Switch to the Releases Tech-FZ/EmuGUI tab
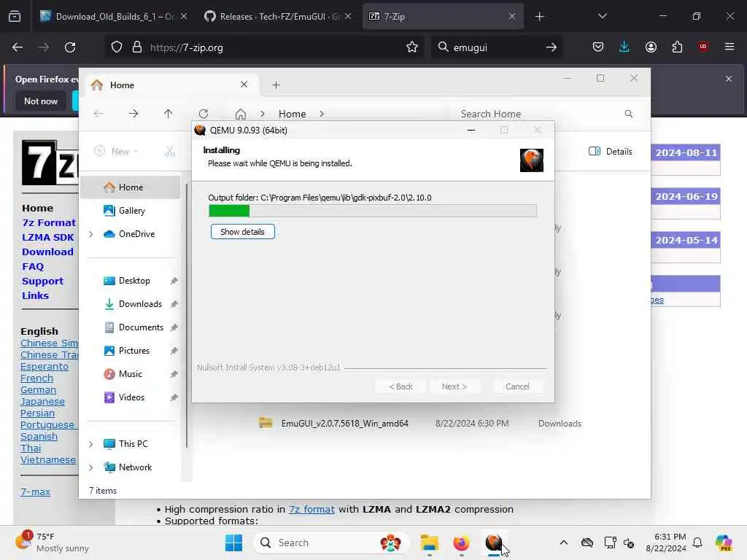 [279, 16]
